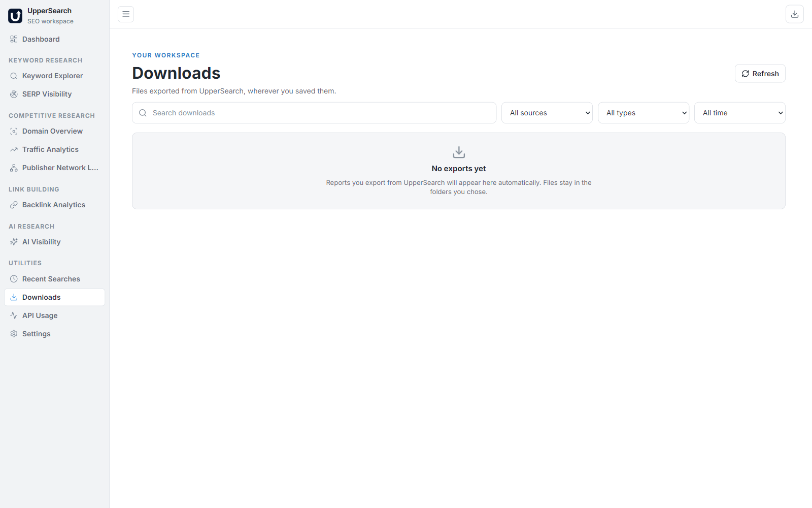Click the API Usage activity icon

14,315
